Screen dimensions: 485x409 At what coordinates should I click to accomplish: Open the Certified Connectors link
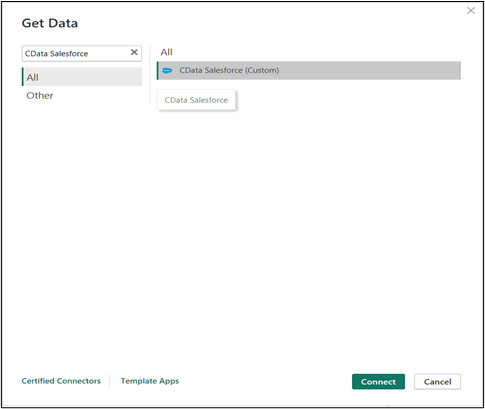click(x=61, y=381)
